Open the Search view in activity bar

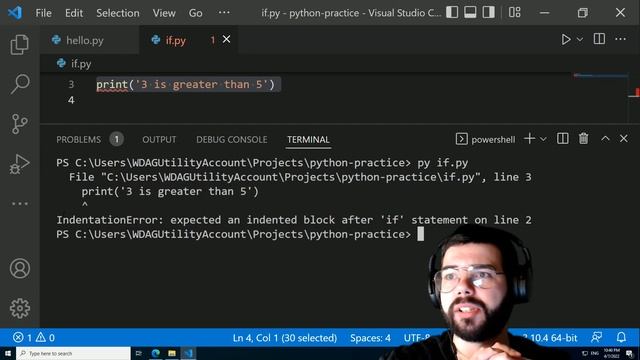tap(20, 84)
